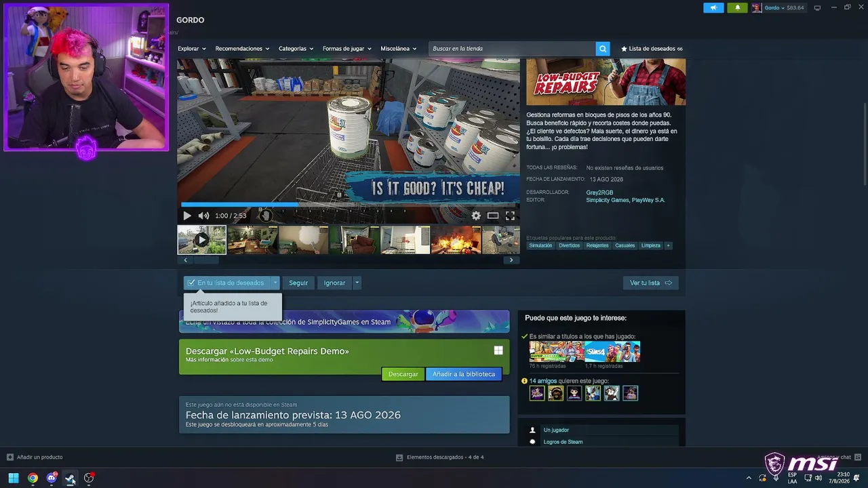Click the Casuales tag
The height and width of the screenshot is (488, 868).
coord(625,245)
